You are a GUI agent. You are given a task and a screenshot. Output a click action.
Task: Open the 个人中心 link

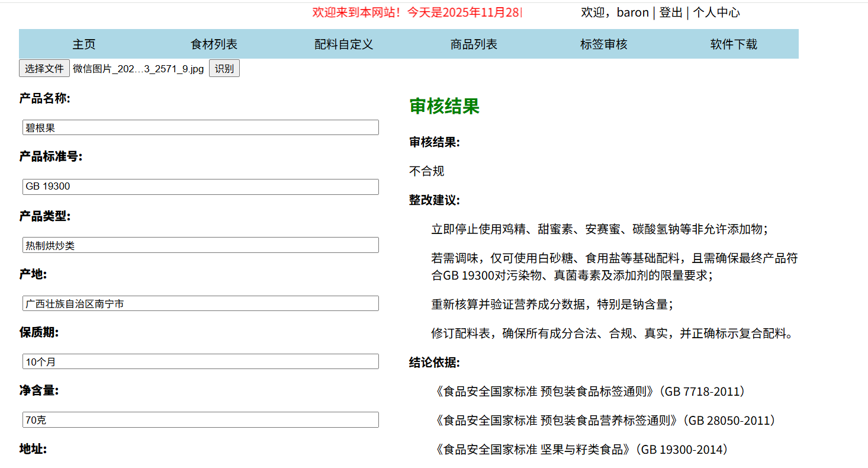pyautogui.click(x=716, y=12)
